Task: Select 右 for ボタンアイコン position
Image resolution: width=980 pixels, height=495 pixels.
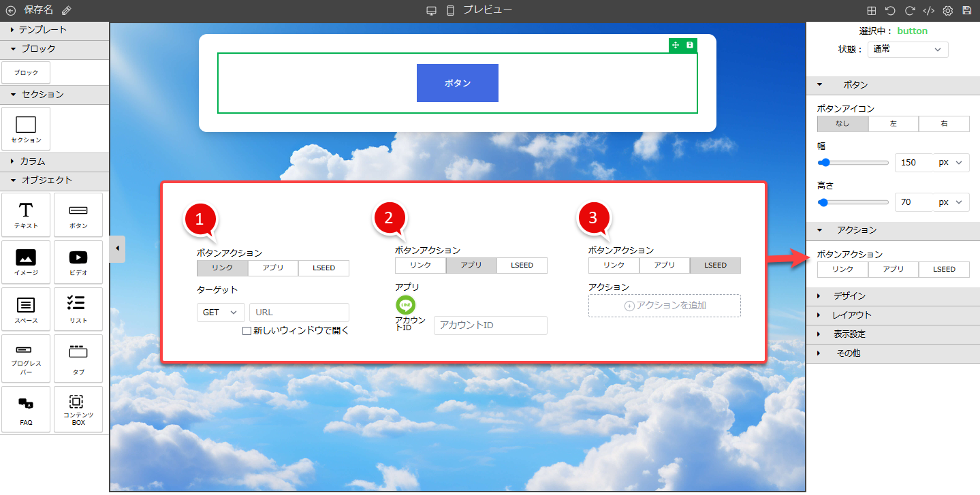Action: [944, 124]
